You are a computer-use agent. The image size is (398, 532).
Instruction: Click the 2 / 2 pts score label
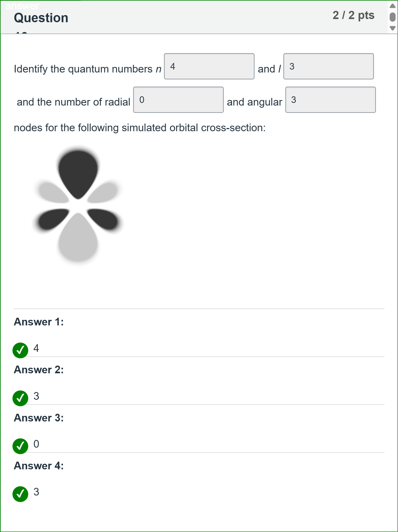[354, 15]
